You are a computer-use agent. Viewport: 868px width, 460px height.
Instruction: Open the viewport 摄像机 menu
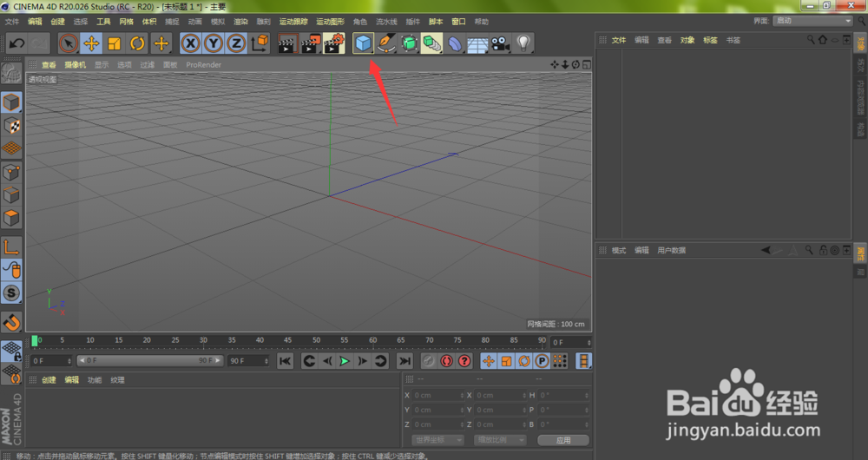click(76, 65)
